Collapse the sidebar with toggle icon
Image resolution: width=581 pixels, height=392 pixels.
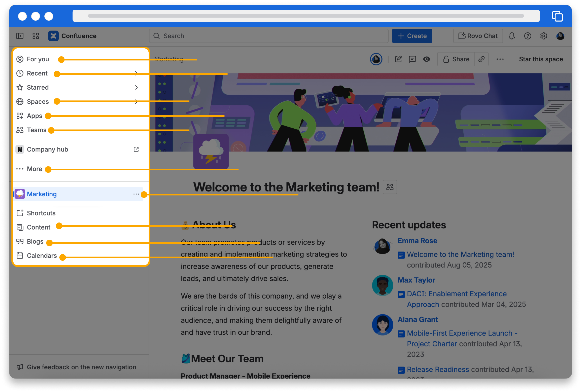pos(20,36)
